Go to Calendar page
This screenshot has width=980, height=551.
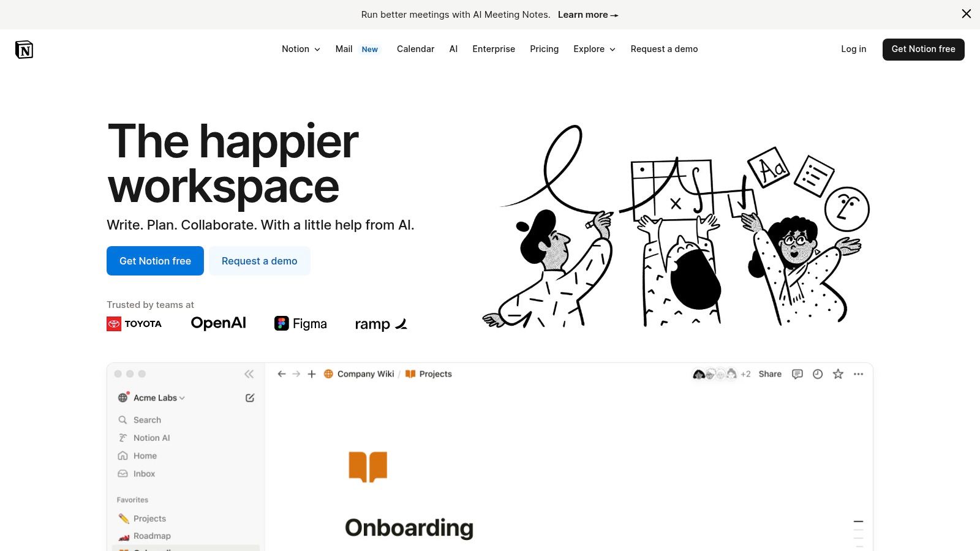pos(415,49)
